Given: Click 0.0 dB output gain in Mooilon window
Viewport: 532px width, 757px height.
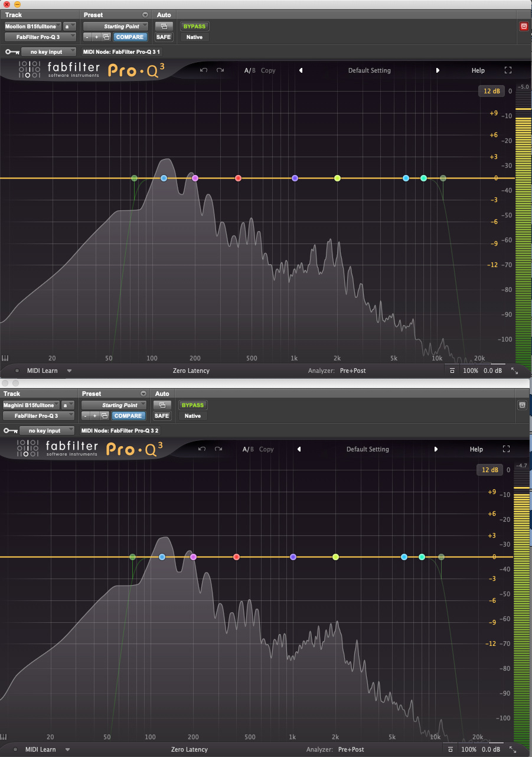Looking at the screenshot, I should [492, 371].
